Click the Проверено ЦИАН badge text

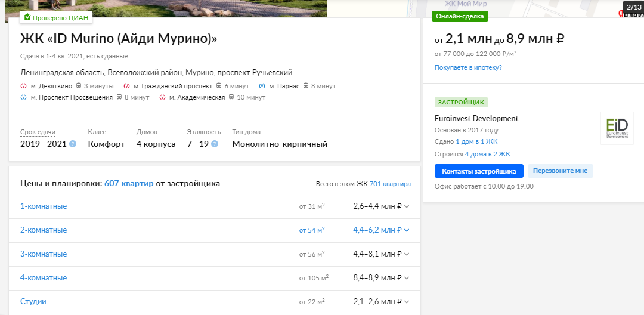click(x=60, y=18)
